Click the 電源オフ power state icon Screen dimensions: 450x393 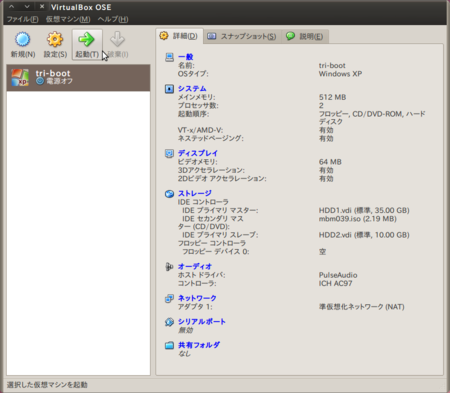click(x=40, y=81)
